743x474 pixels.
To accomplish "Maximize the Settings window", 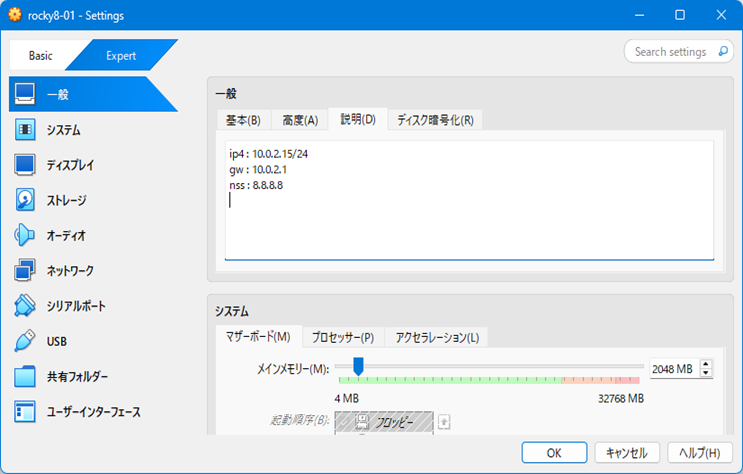I will (680, 15).
